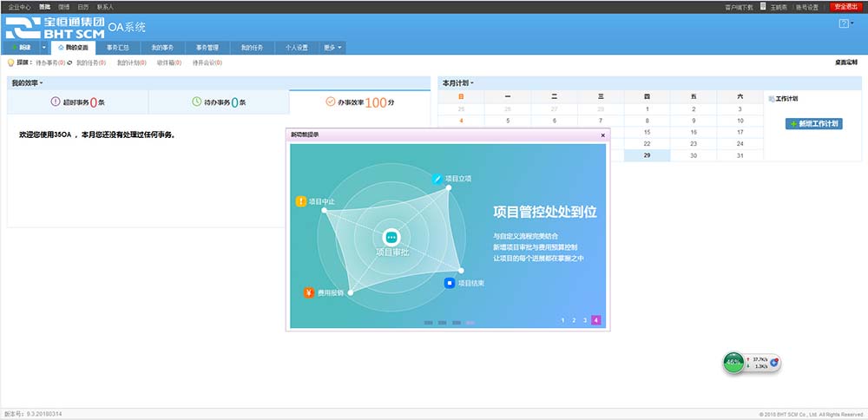Select calendar day 10

point(740,121)
